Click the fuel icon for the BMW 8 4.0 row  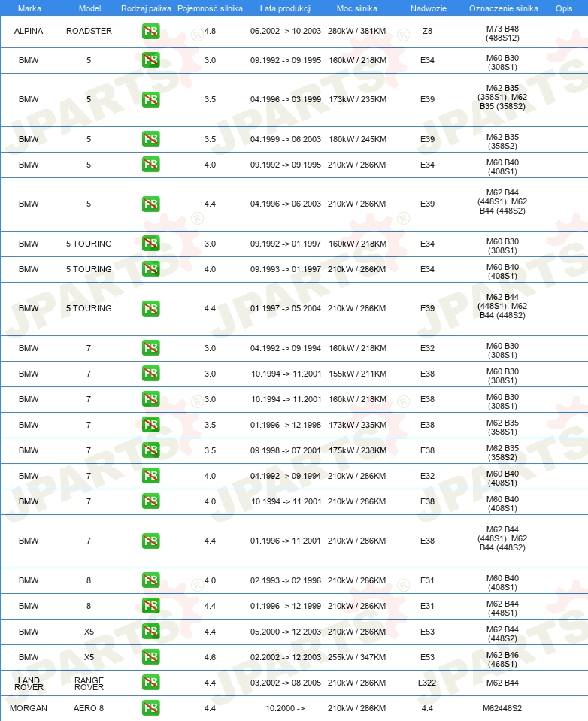151,580
